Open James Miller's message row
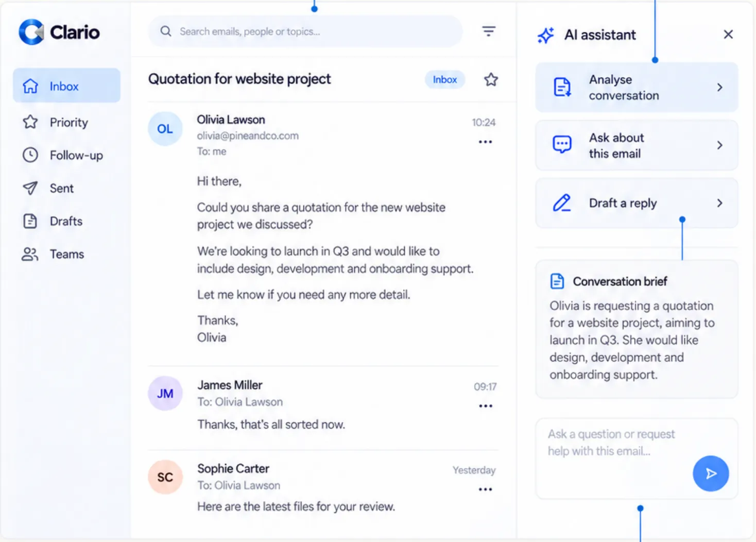Screen dimensions: 756x542 (323, 408)
